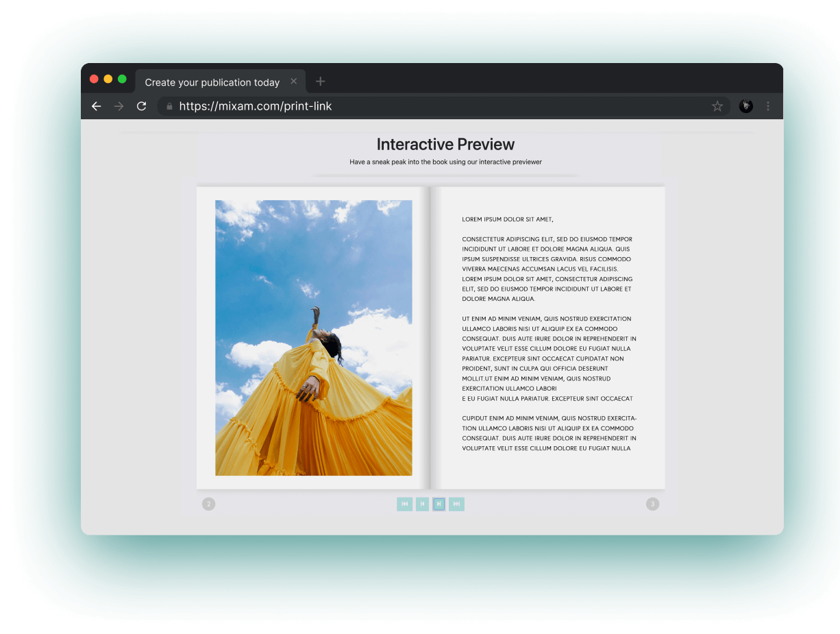
Task: Skip to the last page of book
Action: click(x=456, y=504)
